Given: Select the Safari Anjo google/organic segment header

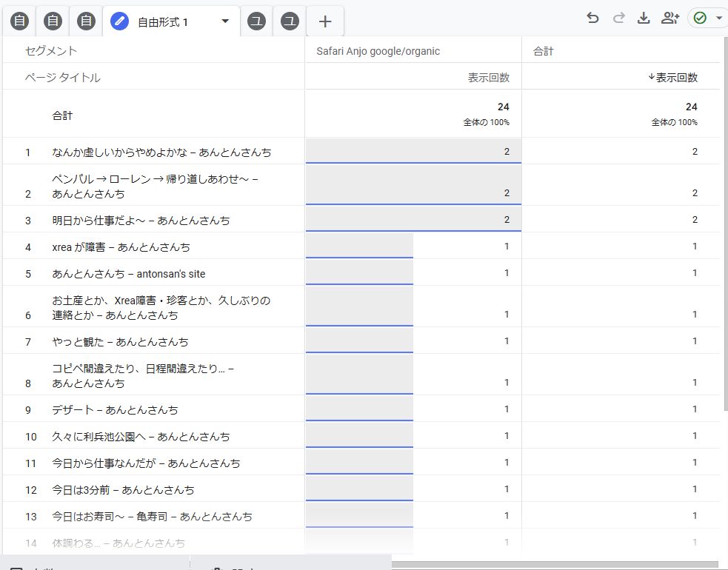Looking at the screenshot, I should point(378,51).
